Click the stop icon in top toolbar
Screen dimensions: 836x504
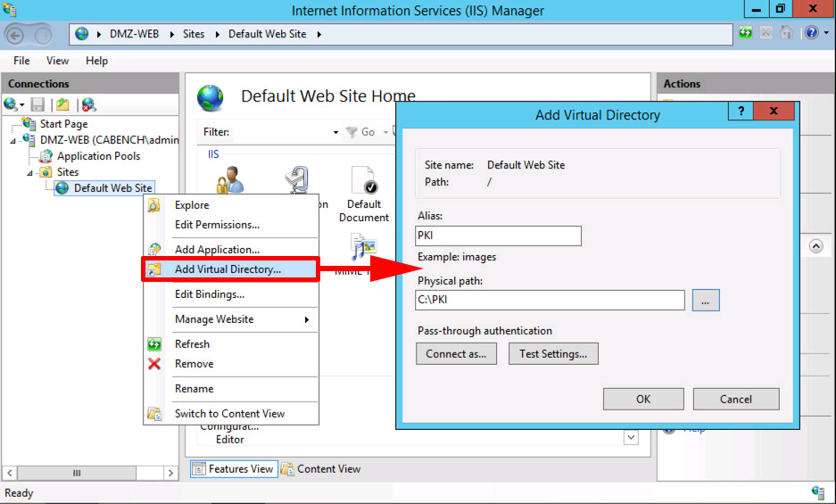[766, 33]
